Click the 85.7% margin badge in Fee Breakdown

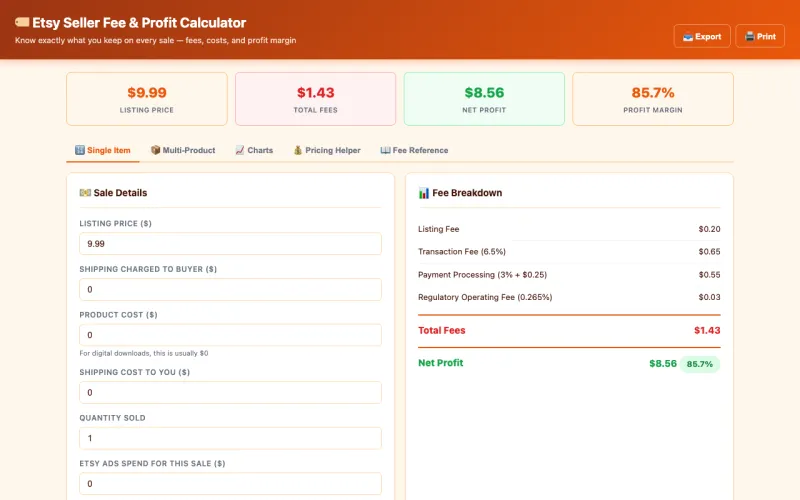(700, 364)
